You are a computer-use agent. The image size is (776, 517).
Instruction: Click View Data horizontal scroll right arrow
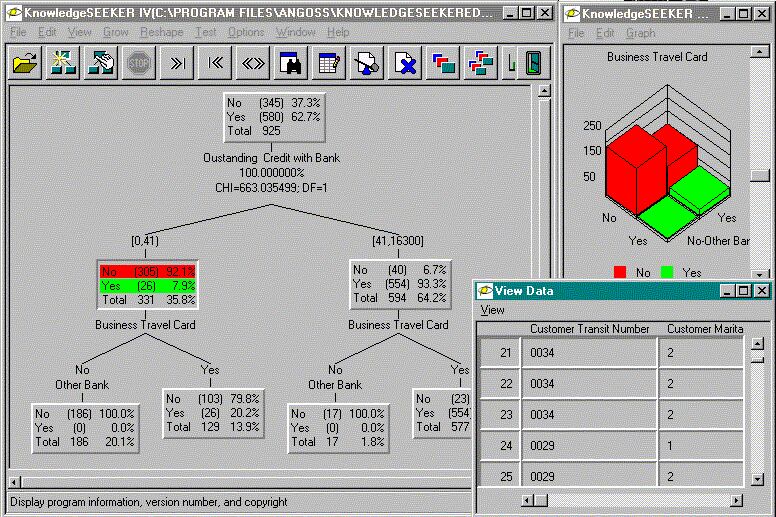tap(737, 501)
